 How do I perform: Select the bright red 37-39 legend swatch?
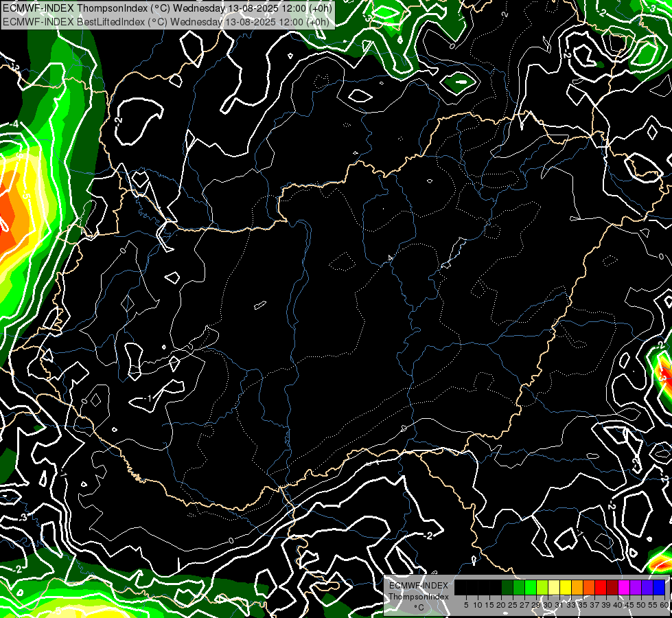tap(601, 588)
